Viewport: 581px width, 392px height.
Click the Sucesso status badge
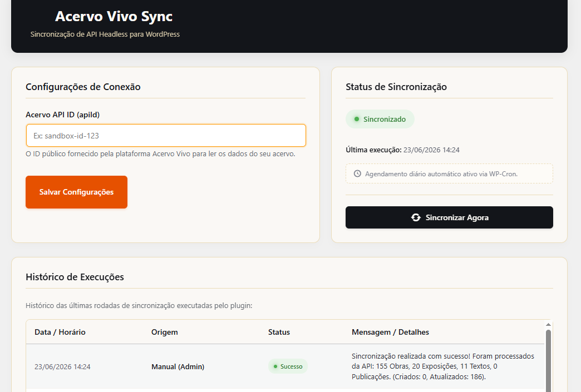coord(288,366)
